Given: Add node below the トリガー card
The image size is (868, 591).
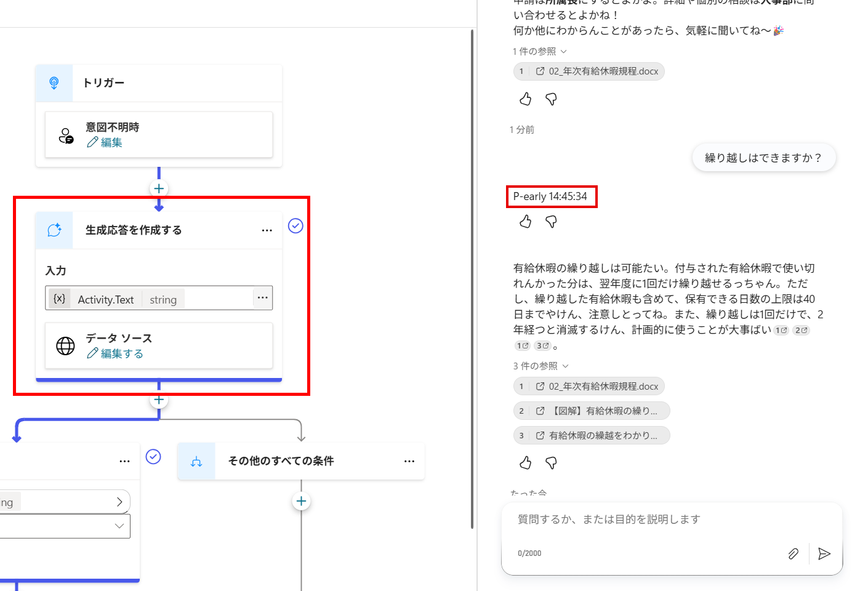Looking at the screenshot, I should tap(159, 188).
